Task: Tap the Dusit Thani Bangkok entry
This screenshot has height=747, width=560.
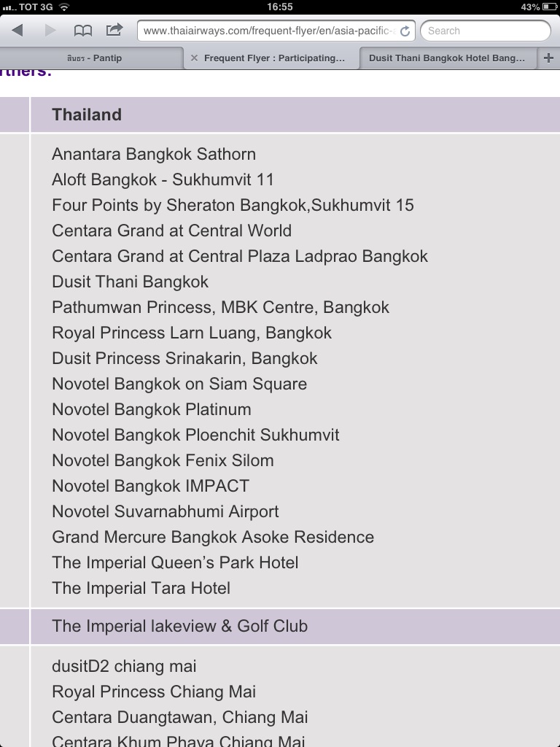Action: pos(130,282)
